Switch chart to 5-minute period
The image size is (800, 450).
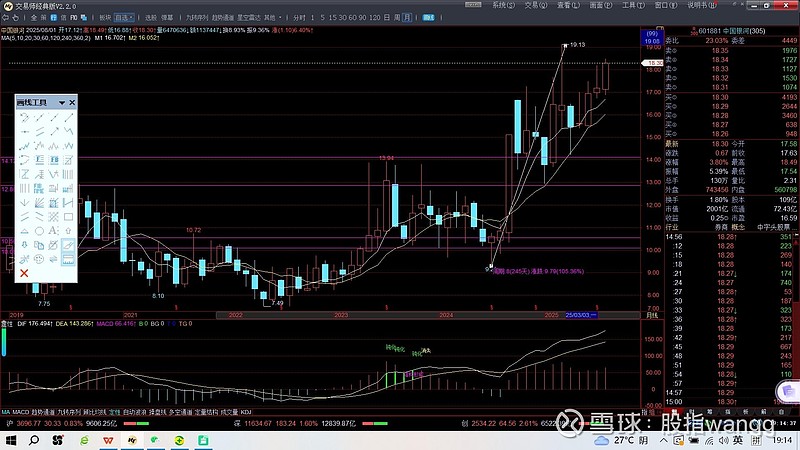322,17
